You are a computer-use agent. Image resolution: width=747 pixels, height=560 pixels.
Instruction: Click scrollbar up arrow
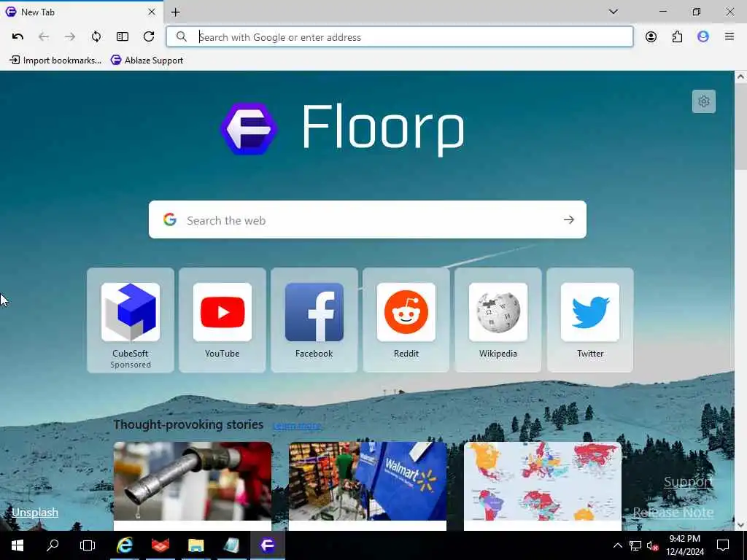click(740, 77)
